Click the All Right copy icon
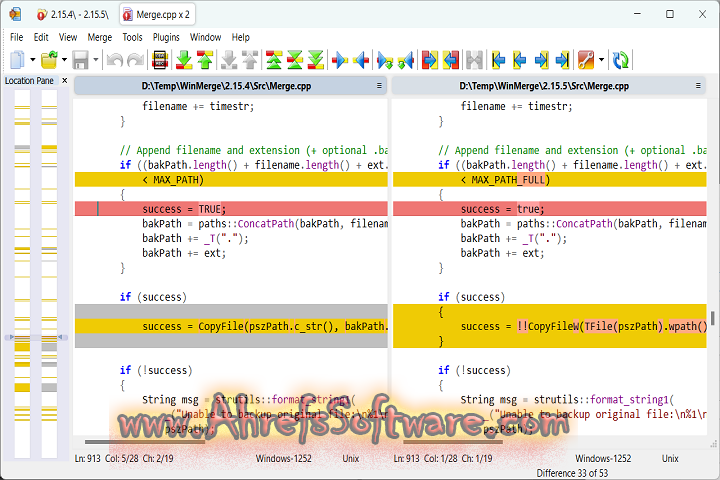 coord(430,60)
